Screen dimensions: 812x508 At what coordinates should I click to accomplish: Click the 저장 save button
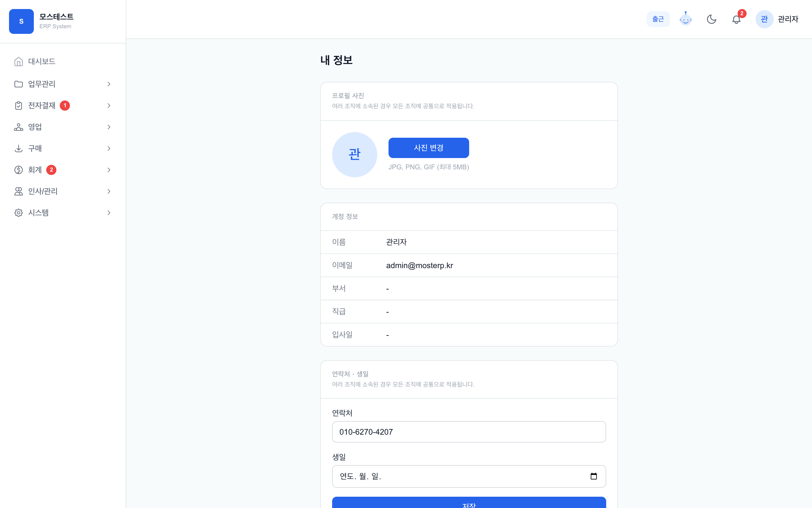point(469,503)
